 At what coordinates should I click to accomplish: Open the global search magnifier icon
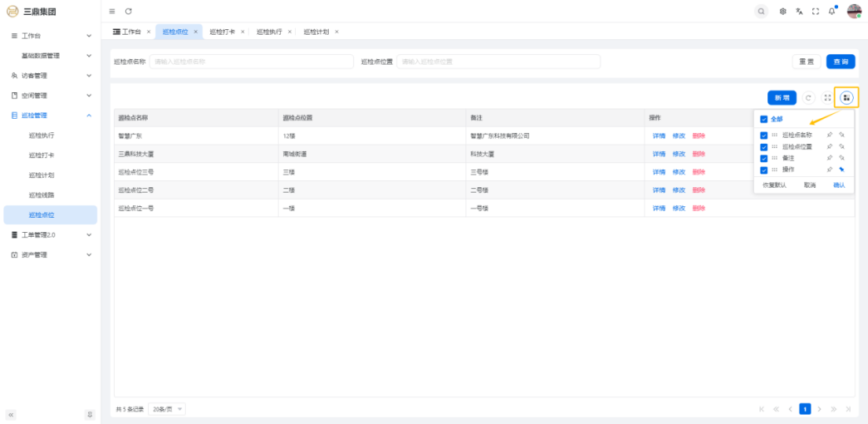[x=761, y=12]
